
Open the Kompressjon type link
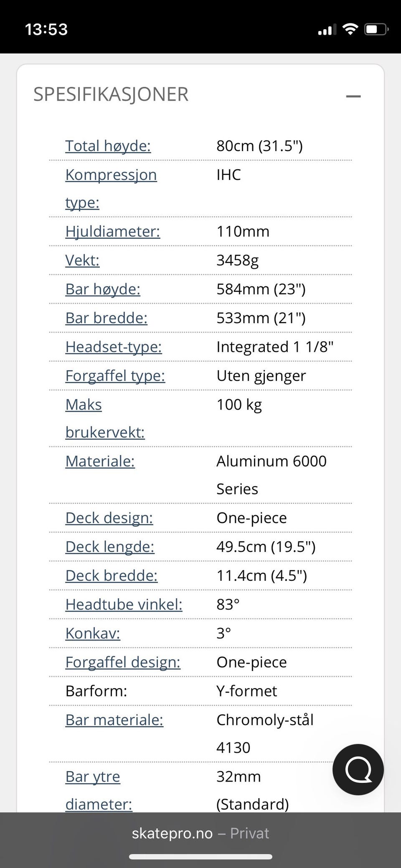click(111, 188)
